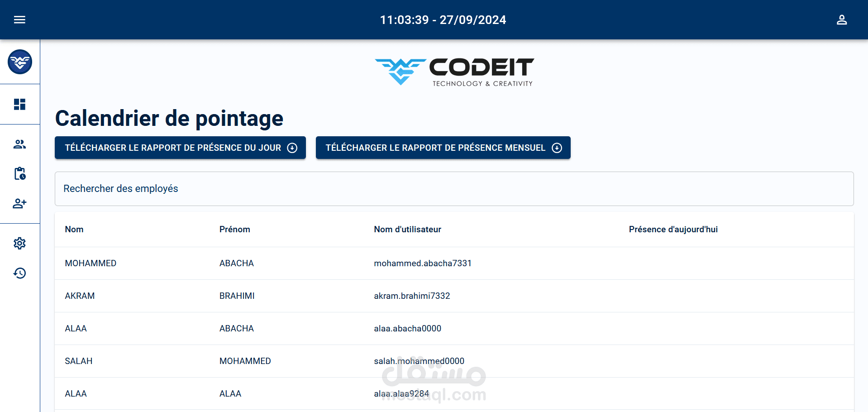Screen dimensions: 868x412
Task: Open the employees group icon in the sidebar
Action: [19, 144]
